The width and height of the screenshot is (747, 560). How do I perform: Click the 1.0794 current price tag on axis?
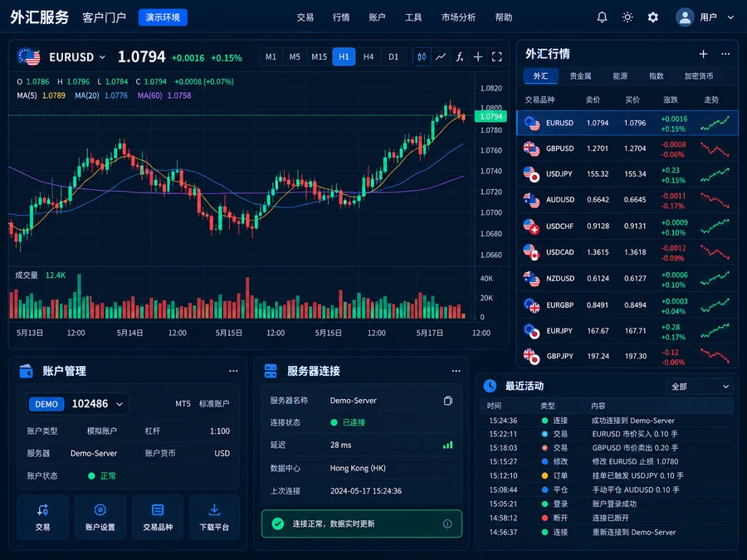click(491, 116)
